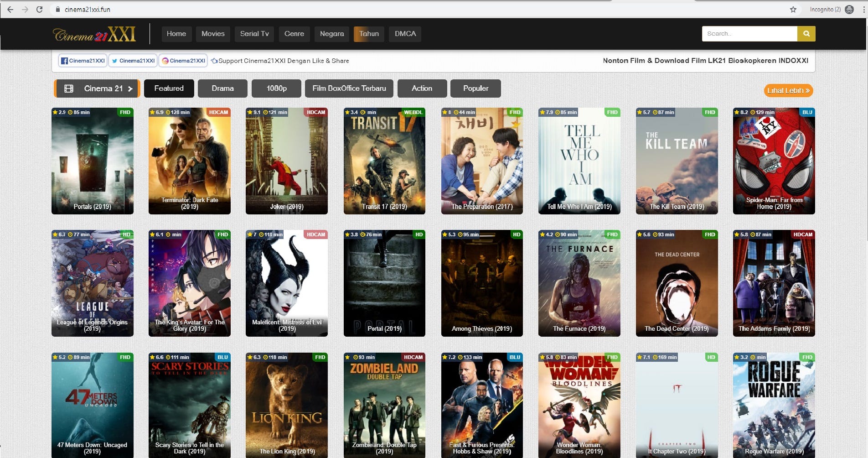Open the Facebook Cinema21XXI button
Screen dimensions: 868x458
(x=83, y=61)
